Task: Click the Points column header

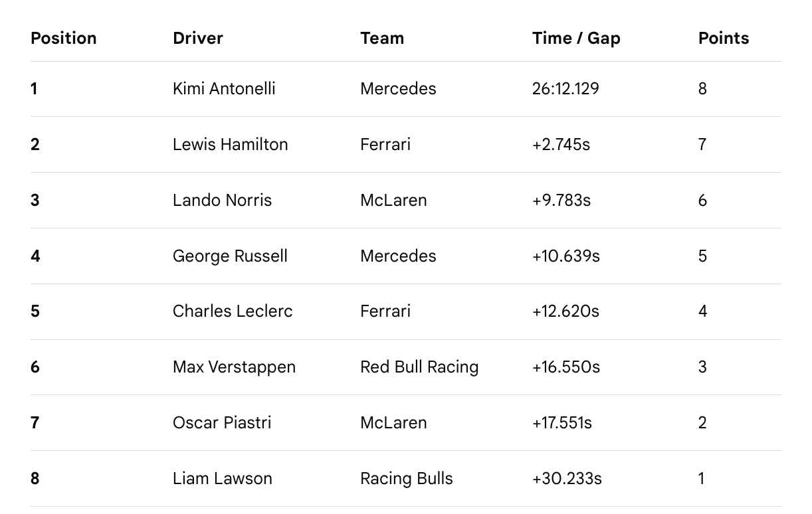Action: pos(724,38)
